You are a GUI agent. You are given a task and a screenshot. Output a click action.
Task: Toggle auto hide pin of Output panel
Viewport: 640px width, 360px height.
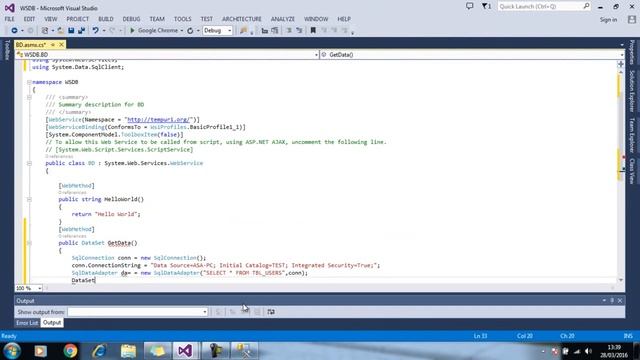612,300
